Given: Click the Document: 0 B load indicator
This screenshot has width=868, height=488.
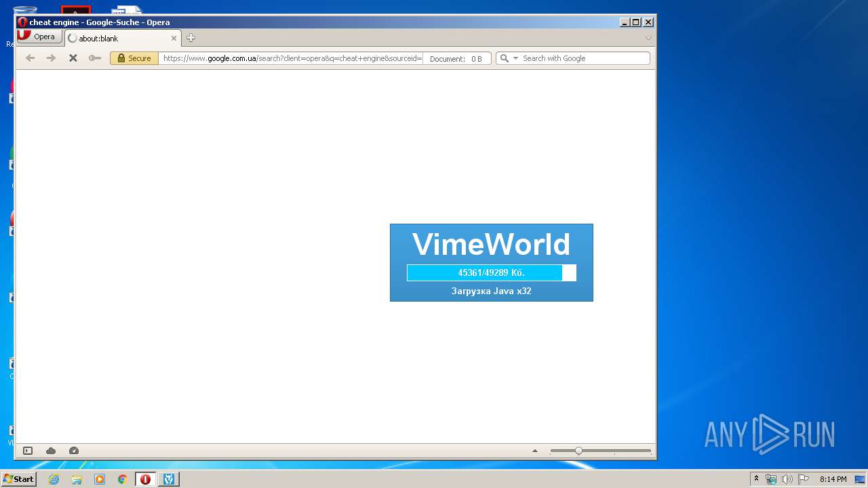Looking at the screenshot, I should [x=456, y=59].
